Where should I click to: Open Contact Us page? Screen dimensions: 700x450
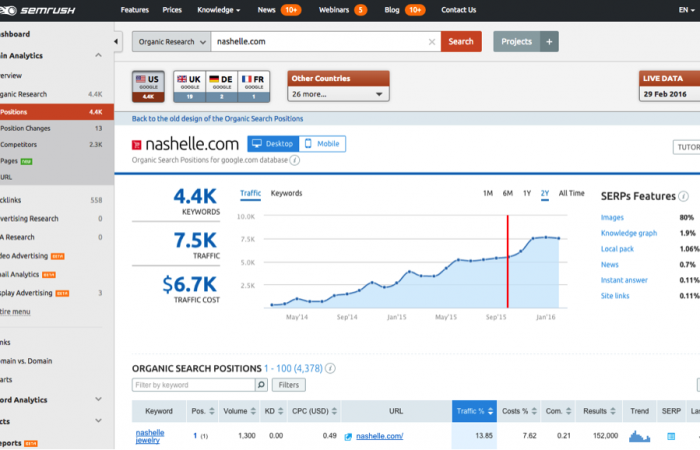[x=458, y=10]
